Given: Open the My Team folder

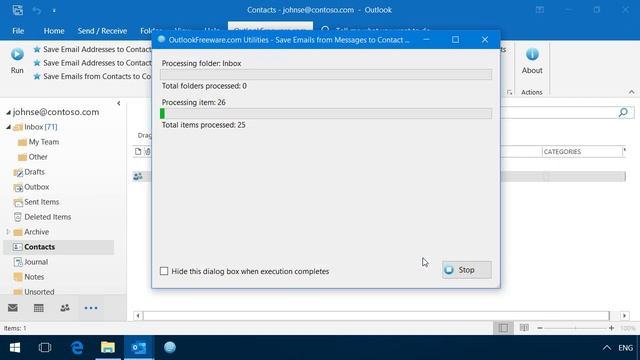Looking at the screenshot, I should tap(44, 142).
